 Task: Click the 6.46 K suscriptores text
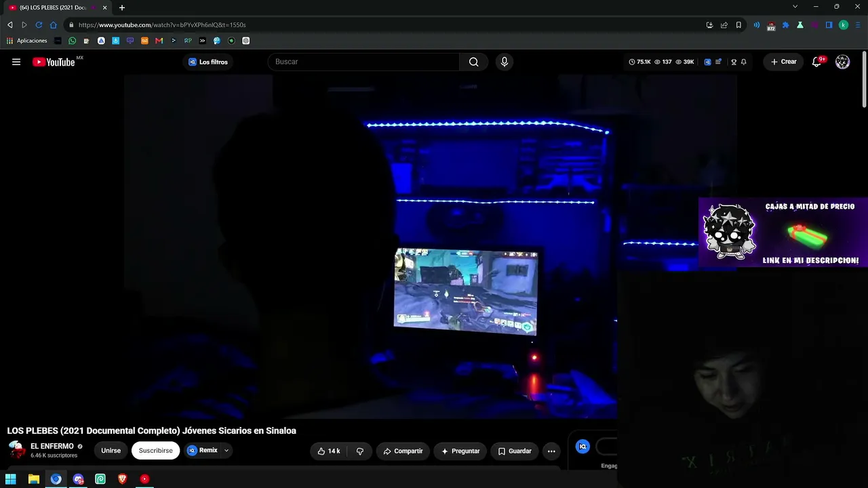tap(54, 455)
